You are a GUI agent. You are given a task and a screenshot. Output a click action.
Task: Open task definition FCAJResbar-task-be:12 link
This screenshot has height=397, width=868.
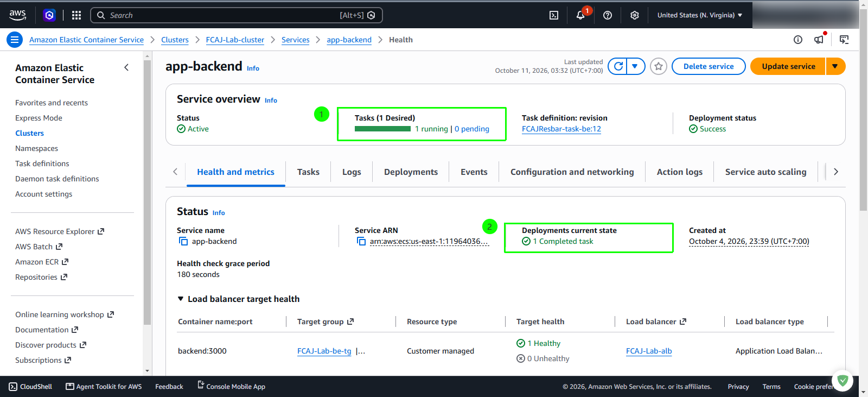coord(561,129)
